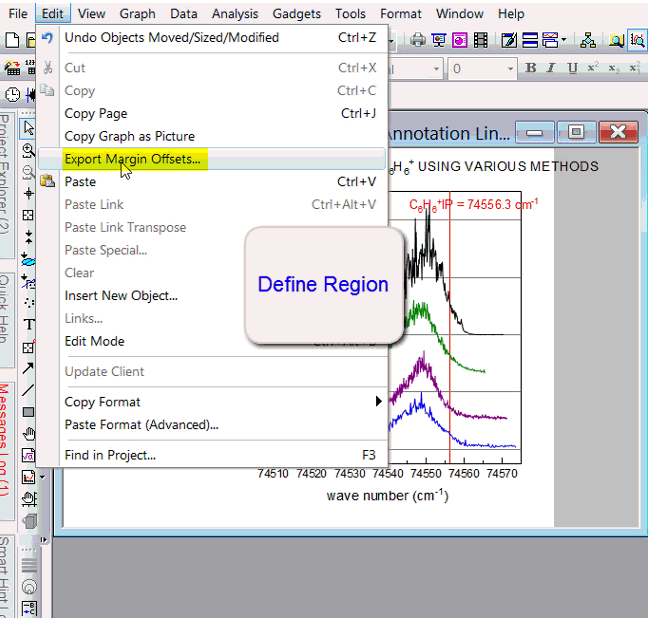Click the red IP = 74556.3 annotation label
Screen dimensions: 651x621
pos(473,205)
